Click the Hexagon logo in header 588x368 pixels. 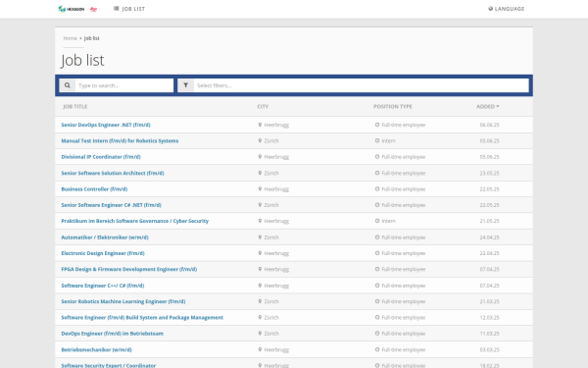[72, 9]
